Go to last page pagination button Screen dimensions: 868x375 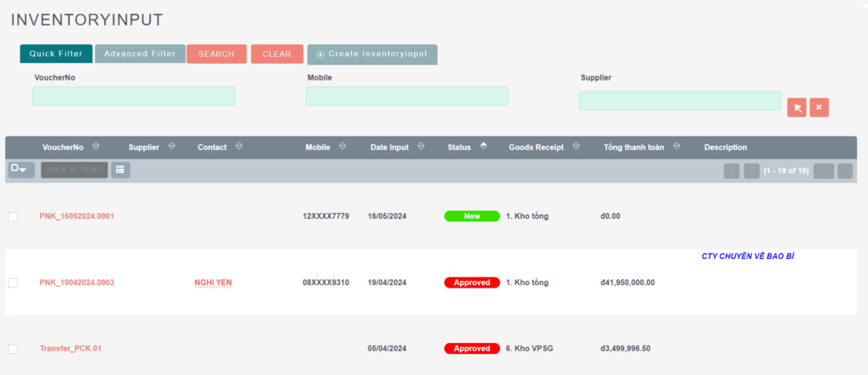pyautogui.click(x=845, y=171)
